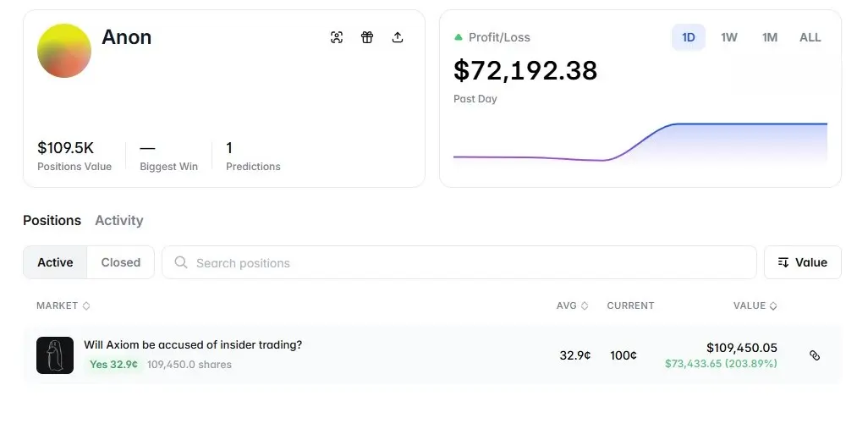Click the CURRENT column header
This screenshot has width=868, height=440.
630,305
